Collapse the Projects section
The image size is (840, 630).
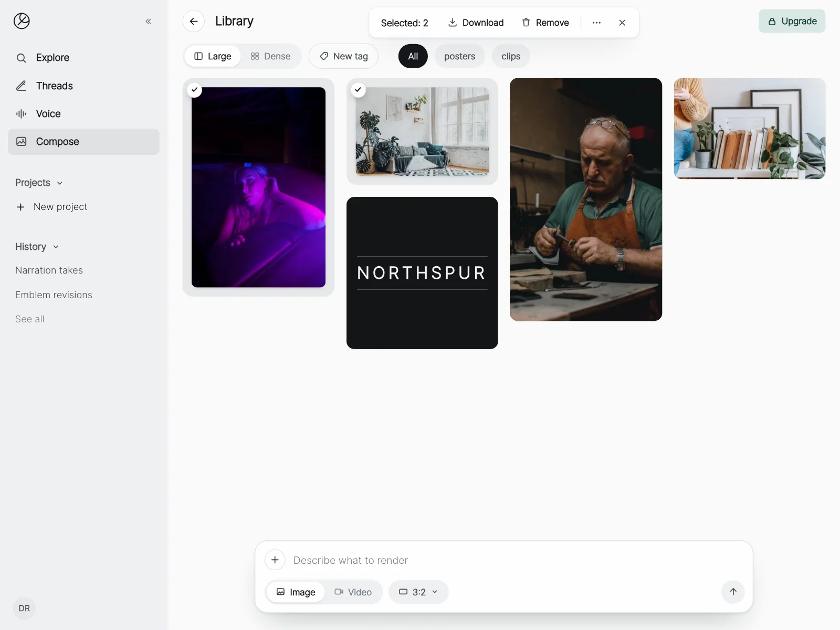[39, 183]
